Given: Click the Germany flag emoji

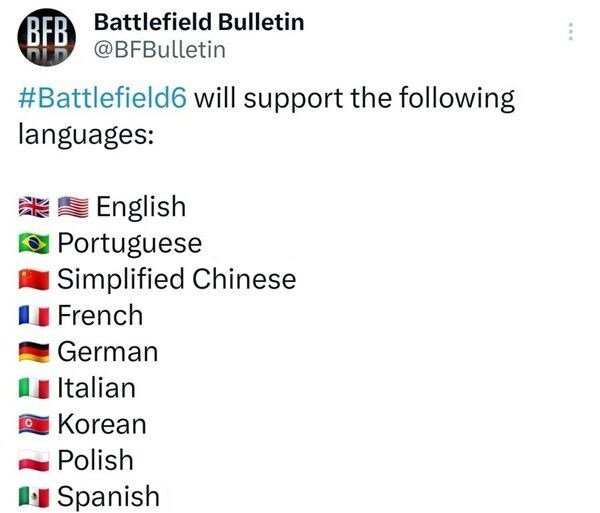Looking at the screenshot, I should [34, 352].
